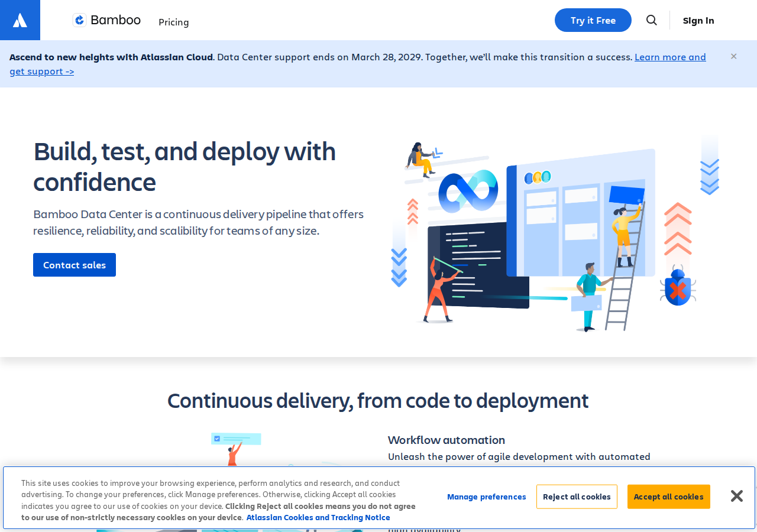Select Sign In in header
The height and width of the screenshot is (532, 757).
point(698,20)
